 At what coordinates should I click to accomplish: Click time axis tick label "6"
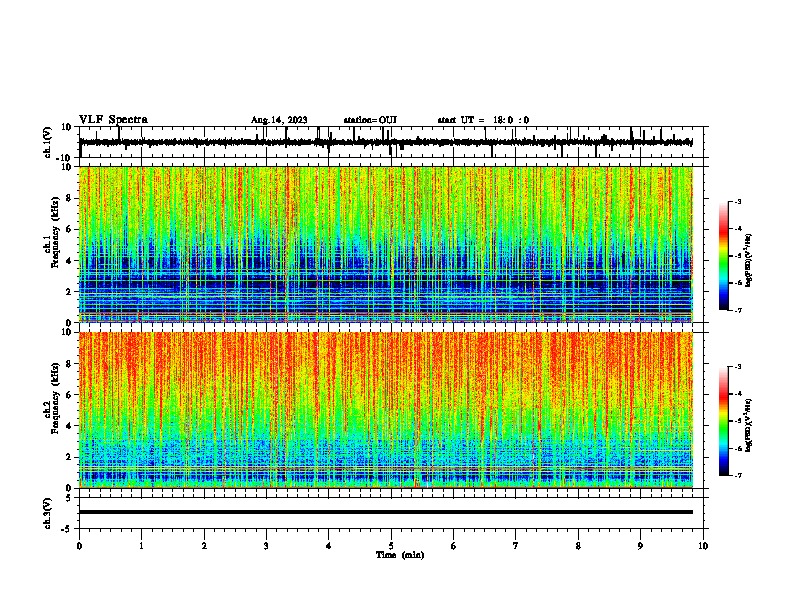pyautogui.click(x=454, y=546)
